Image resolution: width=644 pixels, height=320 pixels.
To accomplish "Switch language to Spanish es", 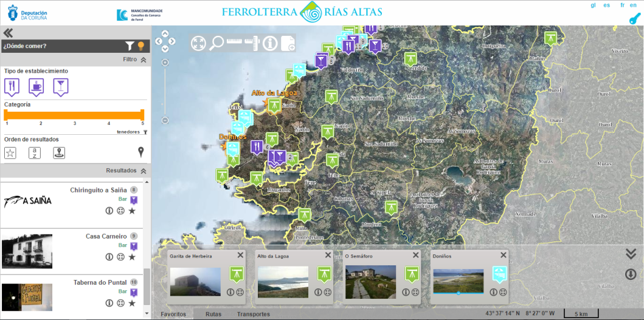I will (606, 5).
